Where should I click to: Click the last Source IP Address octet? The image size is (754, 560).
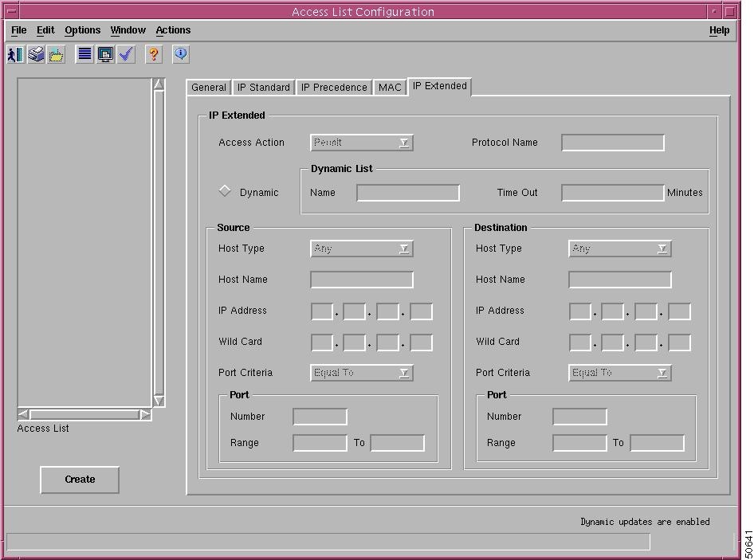pos(422,311)
